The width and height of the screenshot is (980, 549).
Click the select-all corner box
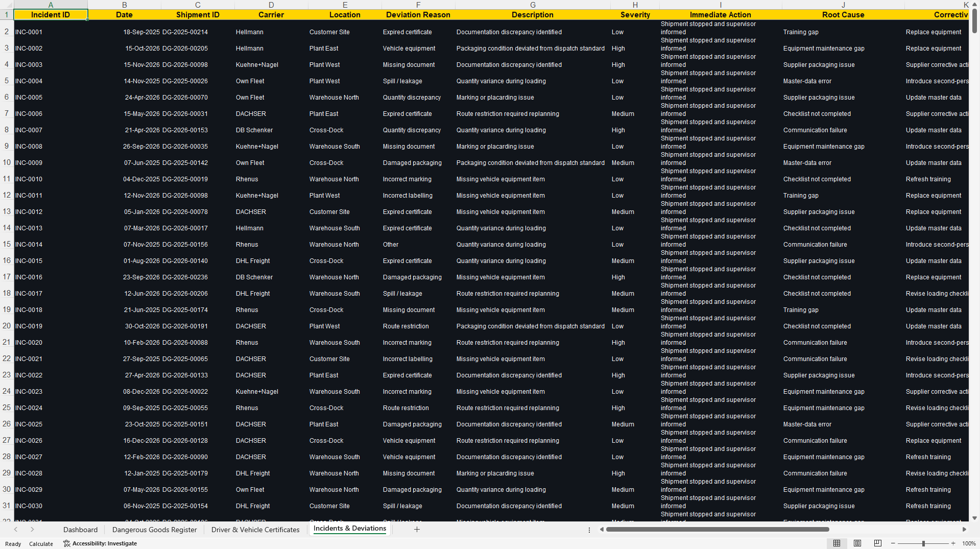tap(7, 5)
